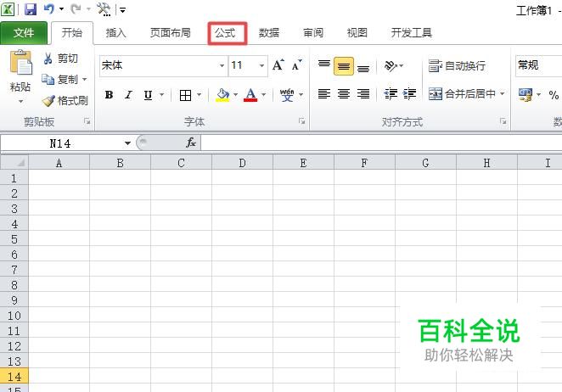Screen dimensions: 562x392
Task: Click the fx insert function icon
Action: pyautogui.click(x=191, y=143)
